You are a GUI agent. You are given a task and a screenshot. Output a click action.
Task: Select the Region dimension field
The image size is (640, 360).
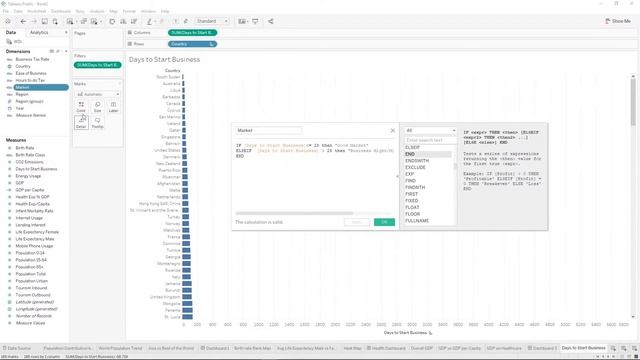pos(22,94)
